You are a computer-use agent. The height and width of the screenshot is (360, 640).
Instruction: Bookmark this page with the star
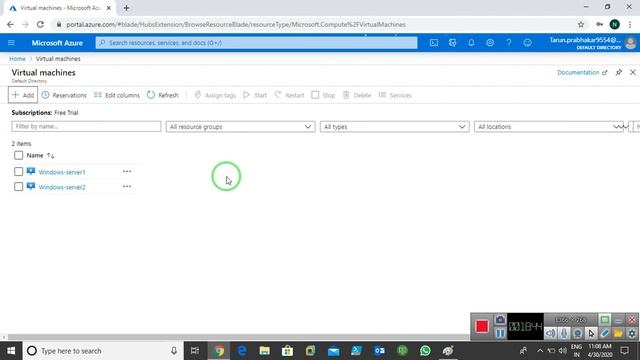click(581, 24)
